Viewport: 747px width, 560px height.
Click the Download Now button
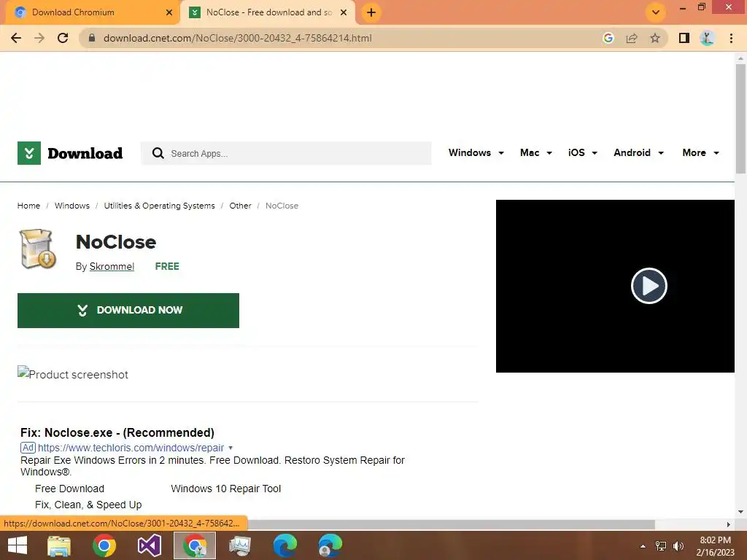[x=128, y=311]
